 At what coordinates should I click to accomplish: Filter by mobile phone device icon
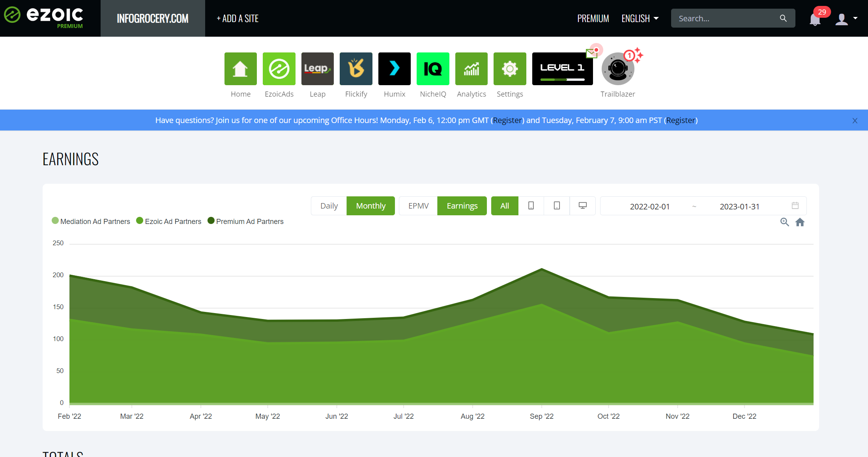(531, 206)
